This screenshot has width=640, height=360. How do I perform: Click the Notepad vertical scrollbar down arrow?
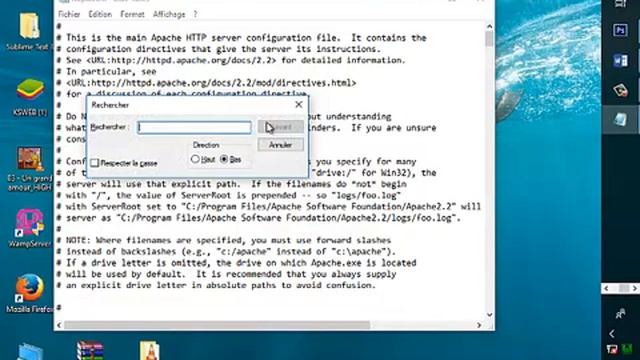pos(489,315)
